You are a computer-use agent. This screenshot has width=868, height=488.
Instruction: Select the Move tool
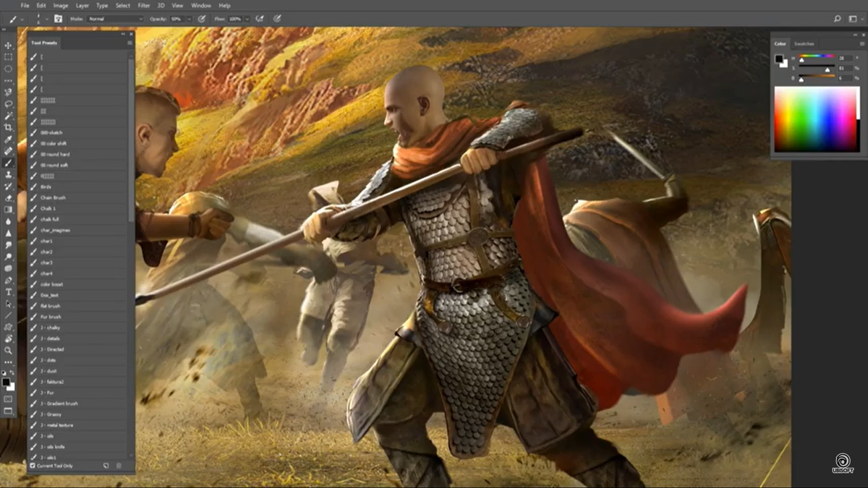(9, 44)
